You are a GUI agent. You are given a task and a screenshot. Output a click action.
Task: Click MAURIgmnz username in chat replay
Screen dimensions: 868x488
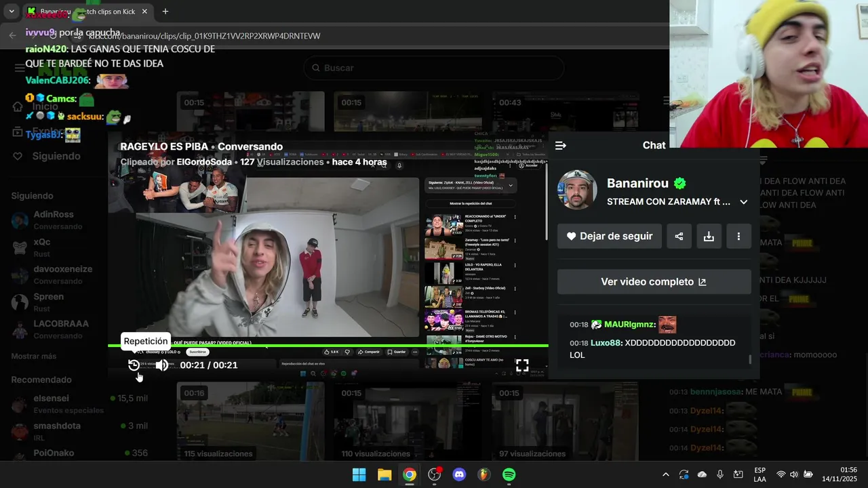tap(630, 325)
